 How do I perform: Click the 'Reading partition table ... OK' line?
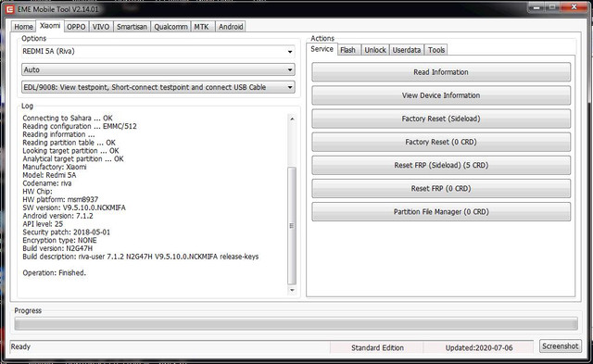[x=69, y=143]
